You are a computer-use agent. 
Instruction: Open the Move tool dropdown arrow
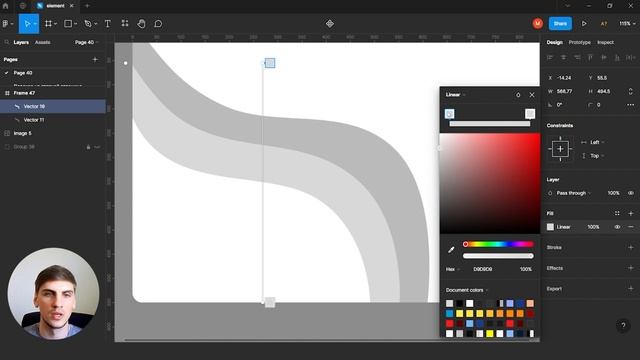click(x=35, y=24)
